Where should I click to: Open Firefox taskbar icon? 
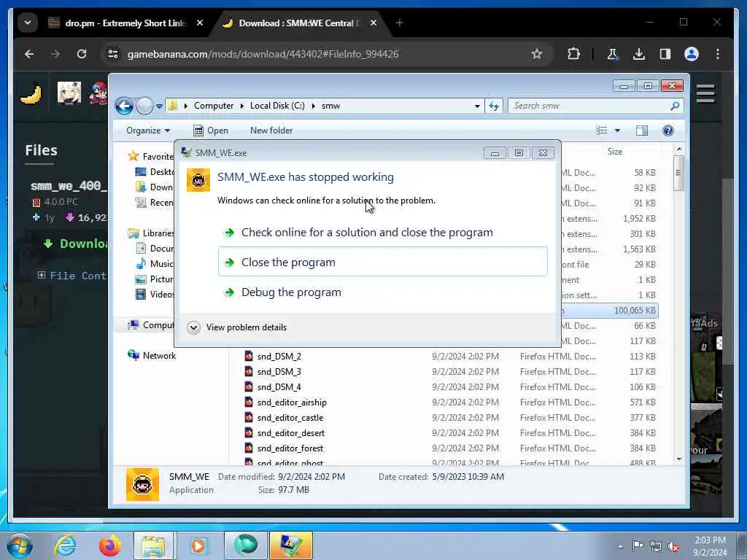click(109, 545)
